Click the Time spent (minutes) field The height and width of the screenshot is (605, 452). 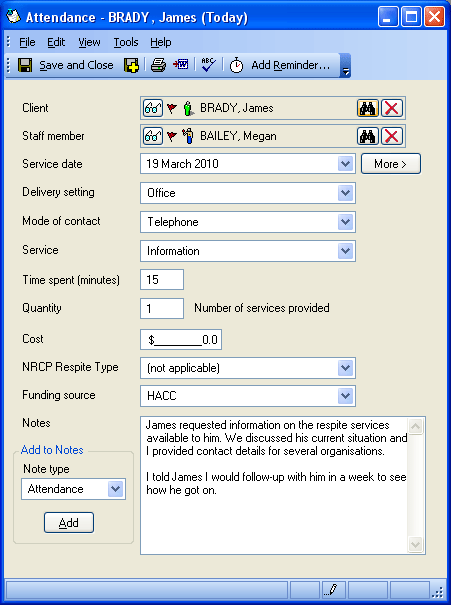tap(162, 279)
